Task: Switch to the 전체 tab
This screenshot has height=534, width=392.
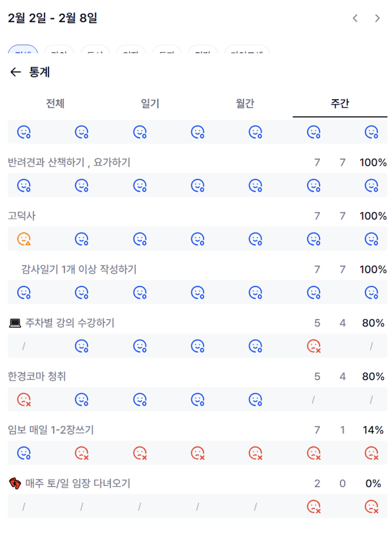Action: [x=55, y=103]
